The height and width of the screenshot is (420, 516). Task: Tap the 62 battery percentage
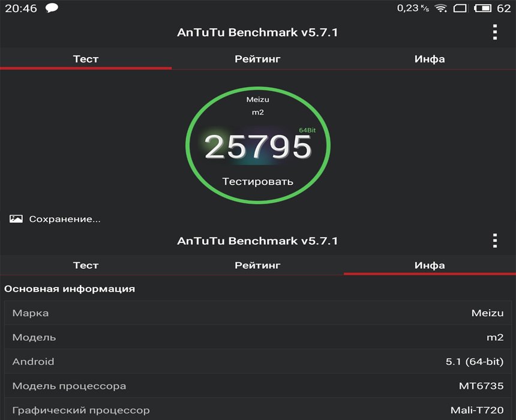pyautogui.click(x=503, y=8)
